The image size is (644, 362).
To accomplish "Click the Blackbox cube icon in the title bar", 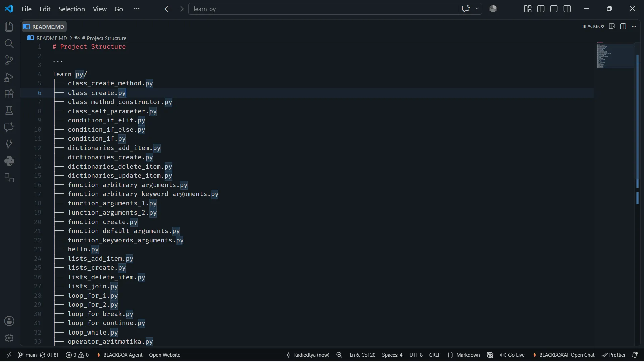I will (x=493, y=9).
